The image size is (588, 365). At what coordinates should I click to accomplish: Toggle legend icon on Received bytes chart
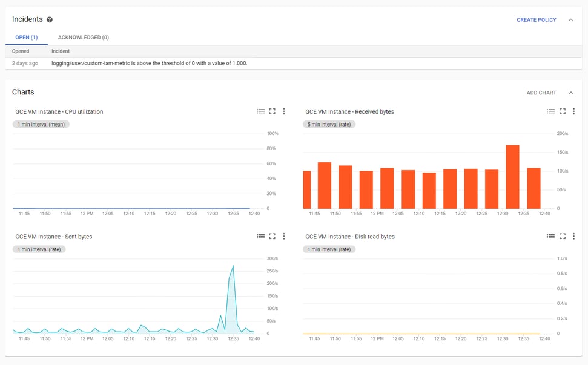coord(550,111)
